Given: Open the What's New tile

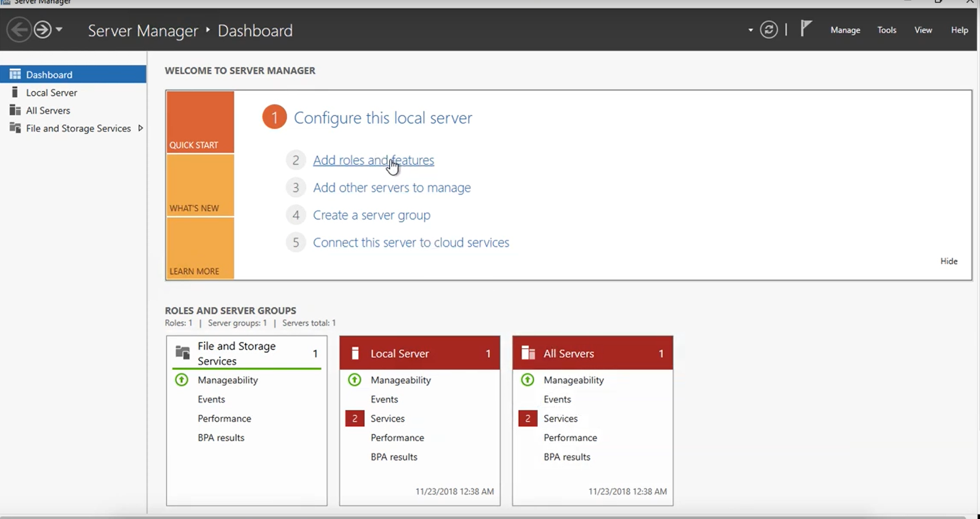Looking at the screenshot, I should [x=200, y=186].
